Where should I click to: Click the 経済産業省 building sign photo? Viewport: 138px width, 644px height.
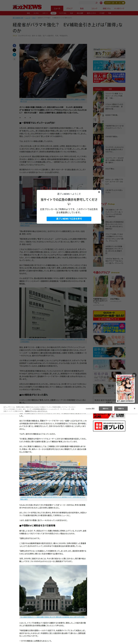53,313
